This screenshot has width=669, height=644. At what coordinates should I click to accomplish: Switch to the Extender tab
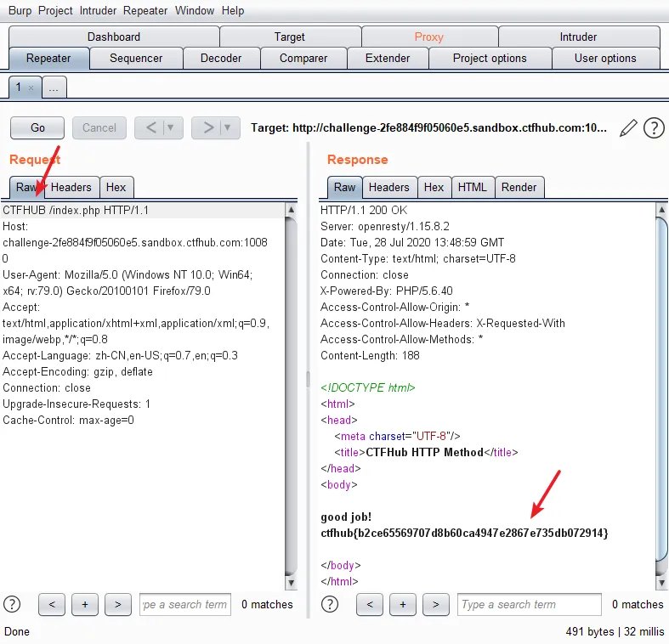click(x=388, y=58)
